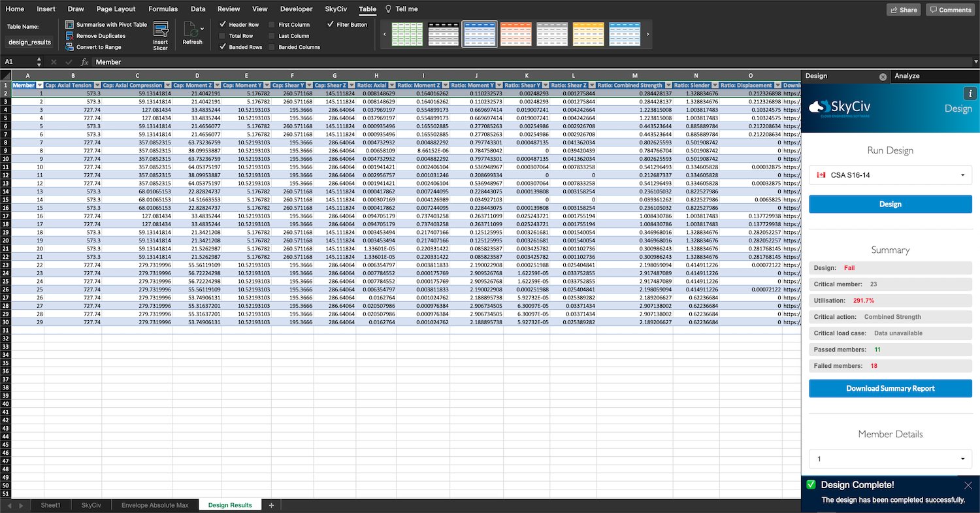Select the row 23 header
This screenshot has width=980, height=513.
pyautogui.click(x=6, y=265)
